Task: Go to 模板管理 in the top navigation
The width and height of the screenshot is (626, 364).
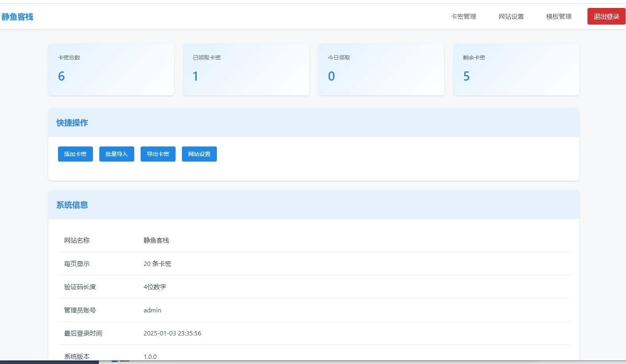Action: (x=558, y=17)
